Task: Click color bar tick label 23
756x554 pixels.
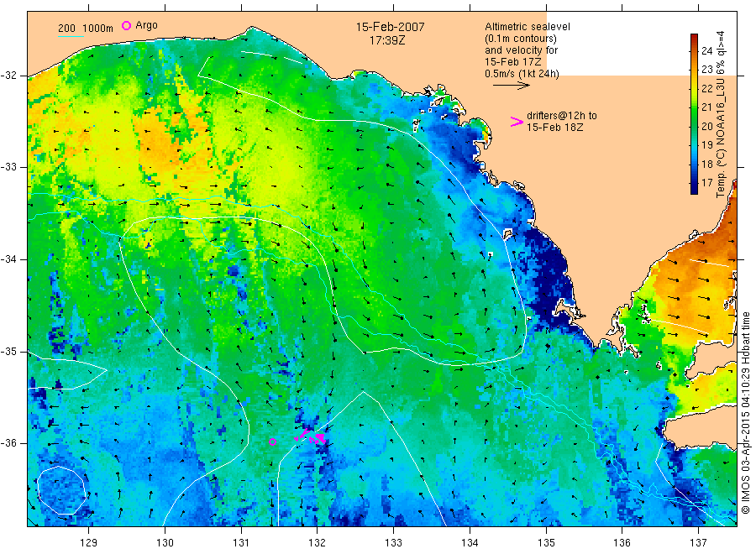Action: tap(706, 70)
